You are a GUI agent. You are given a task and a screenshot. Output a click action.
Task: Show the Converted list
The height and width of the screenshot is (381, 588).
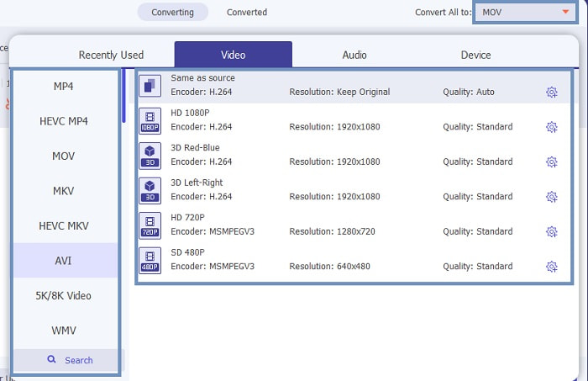(247, 12)
